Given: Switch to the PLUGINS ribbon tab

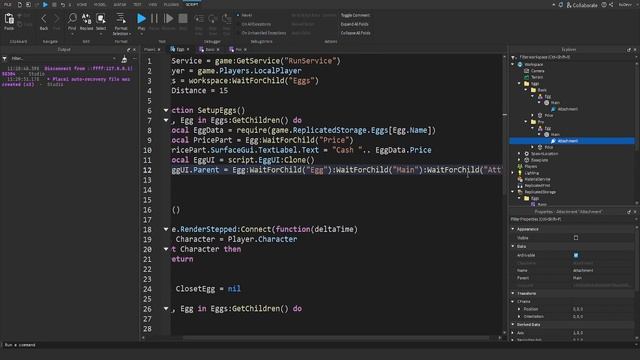Looking at the screenshot, I should pyautogui.click(x=171, y=4).
